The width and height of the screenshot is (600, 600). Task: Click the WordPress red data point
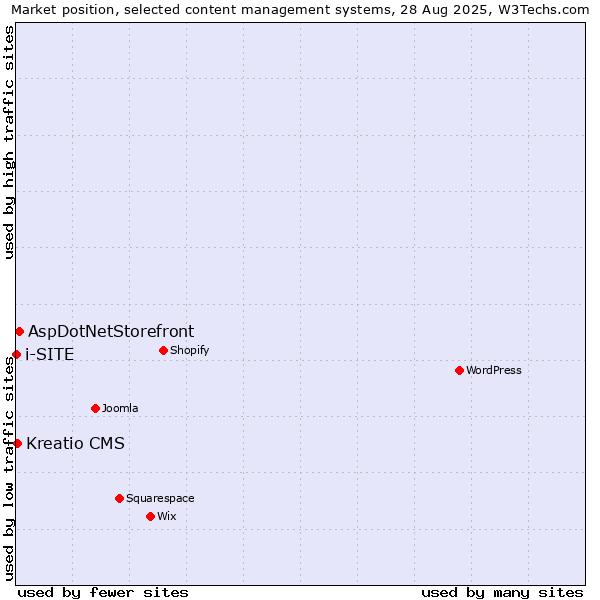coord(460,370)
